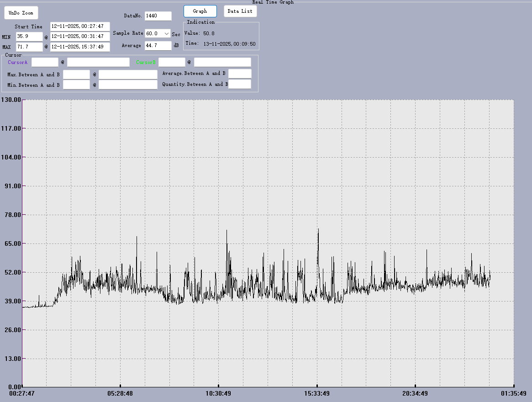
Task: Select the Start Time field
Action: 80,26
